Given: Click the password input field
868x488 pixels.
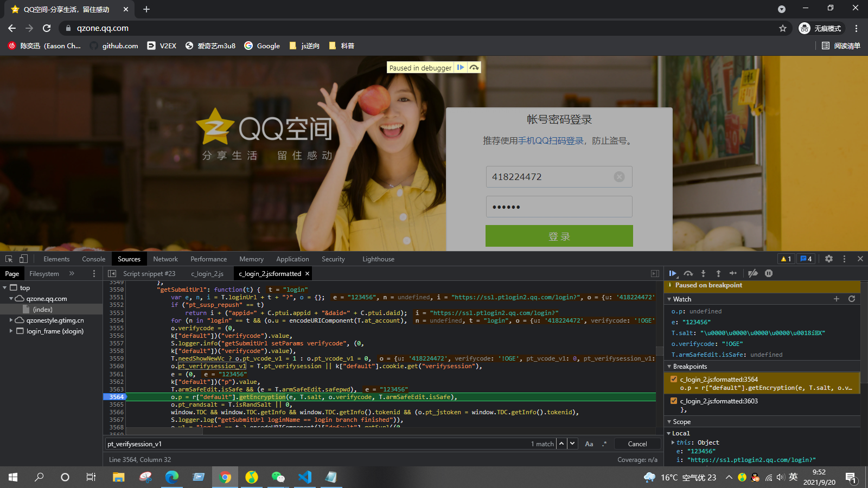Looking at the screenshot, I should tap(559, 207).
